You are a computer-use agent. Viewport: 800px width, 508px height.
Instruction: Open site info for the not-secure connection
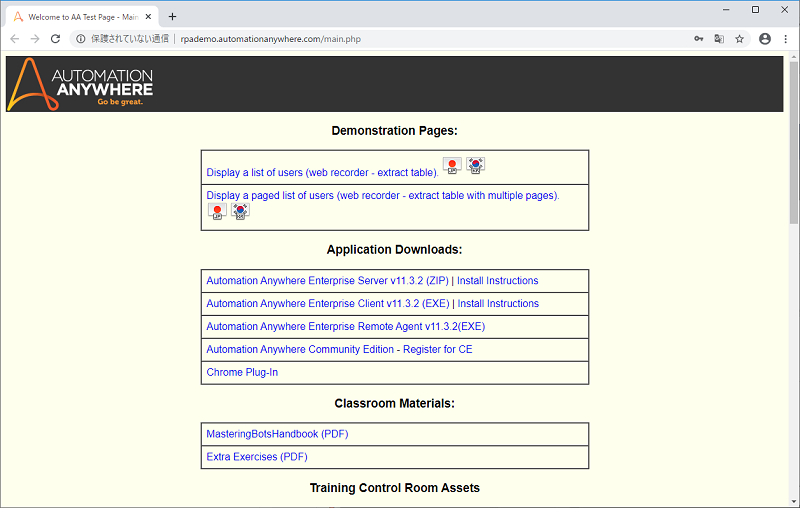[81, 39]
